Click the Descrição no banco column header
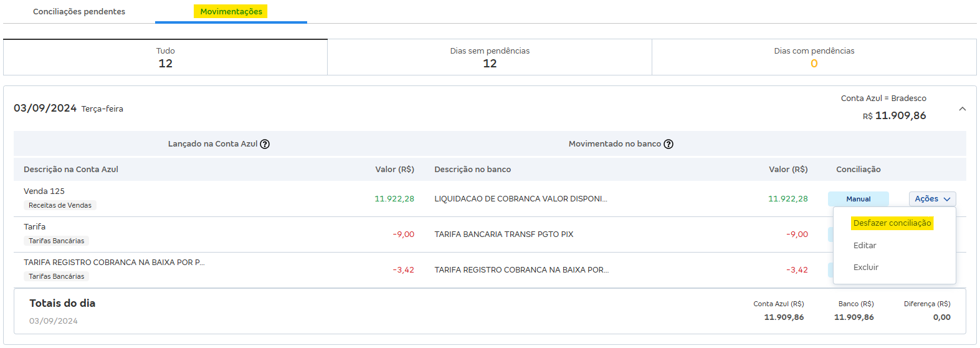This screenshot has width=980, height=348. pyautogui.click(x=473, y=170)
